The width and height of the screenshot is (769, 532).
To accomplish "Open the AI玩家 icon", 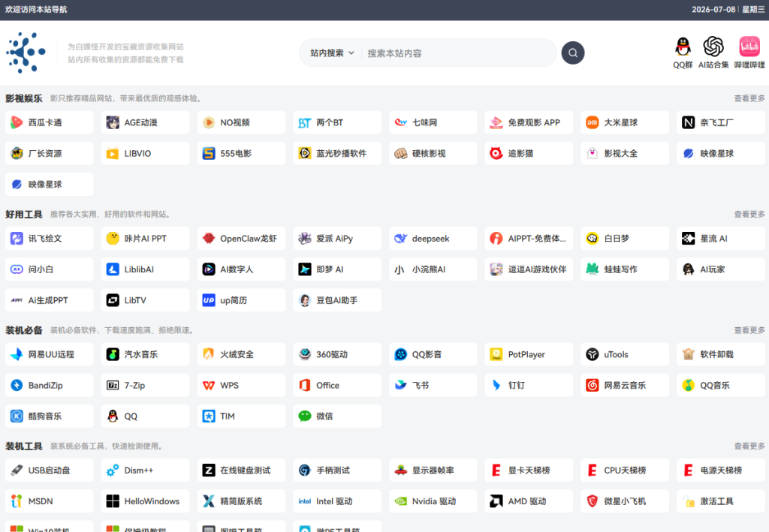I will point(689,269).
